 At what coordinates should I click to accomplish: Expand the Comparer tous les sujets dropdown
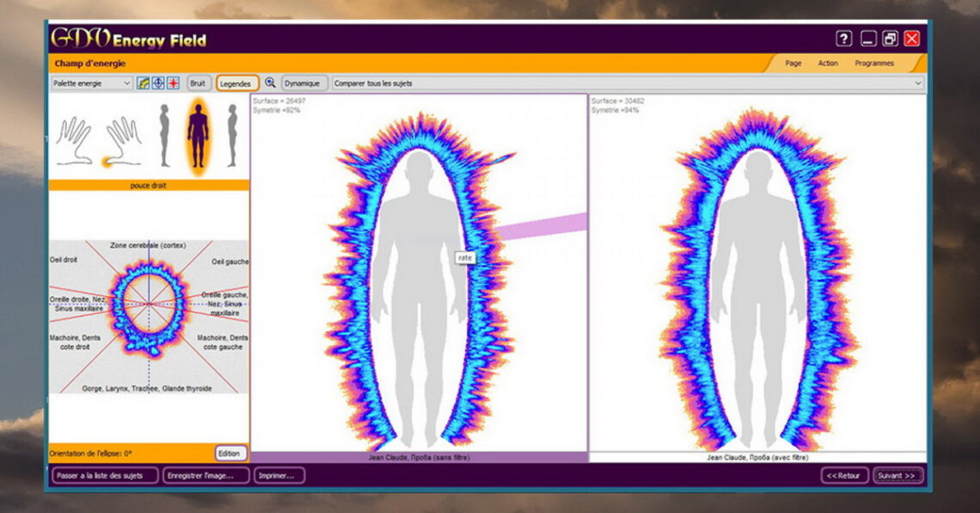coord(920,83)
